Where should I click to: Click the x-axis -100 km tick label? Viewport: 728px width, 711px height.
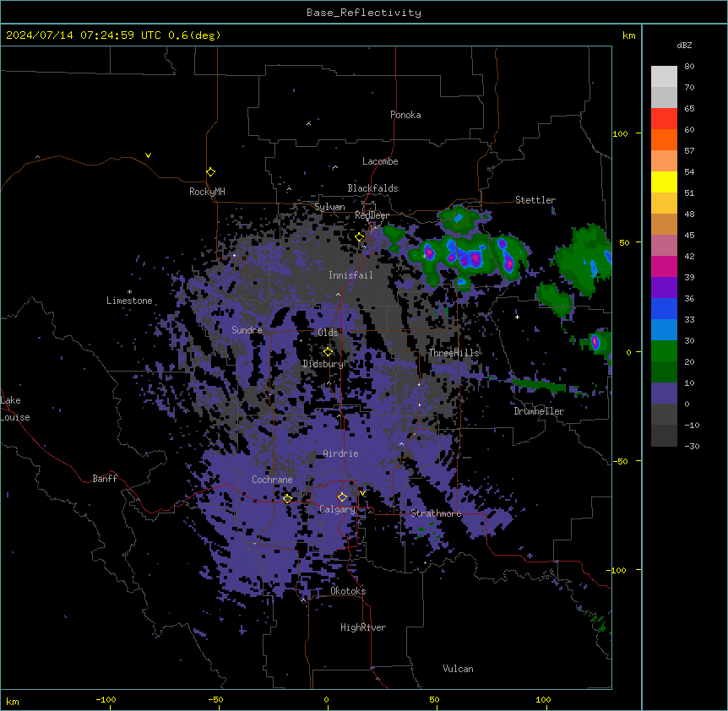[106, 699]
